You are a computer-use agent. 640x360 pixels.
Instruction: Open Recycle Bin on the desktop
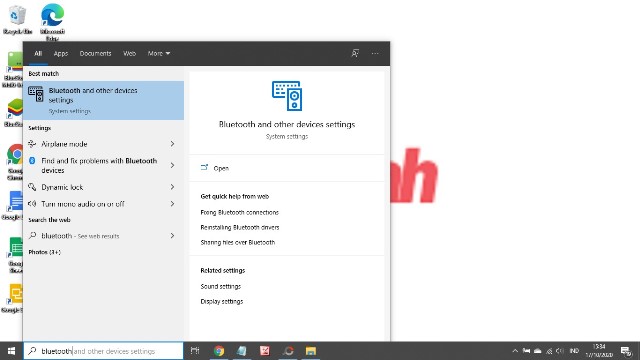(x=17, y=19)
